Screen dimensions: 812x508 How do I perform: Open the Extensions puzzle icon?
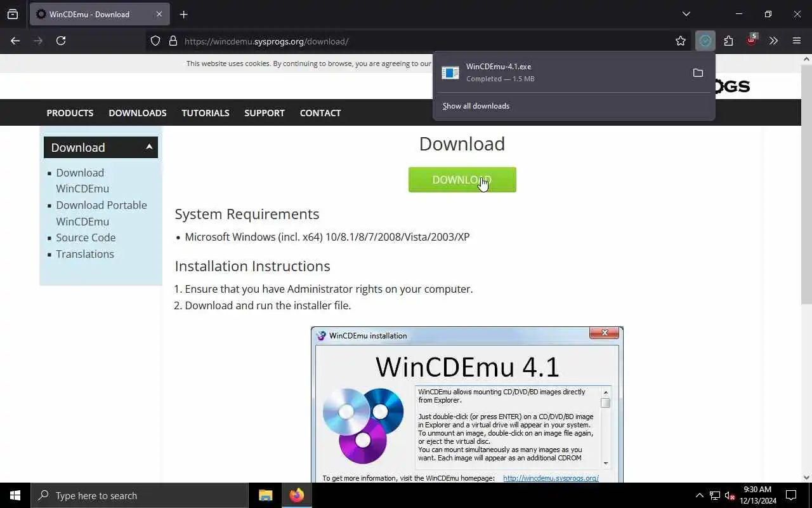pos(728,41)
